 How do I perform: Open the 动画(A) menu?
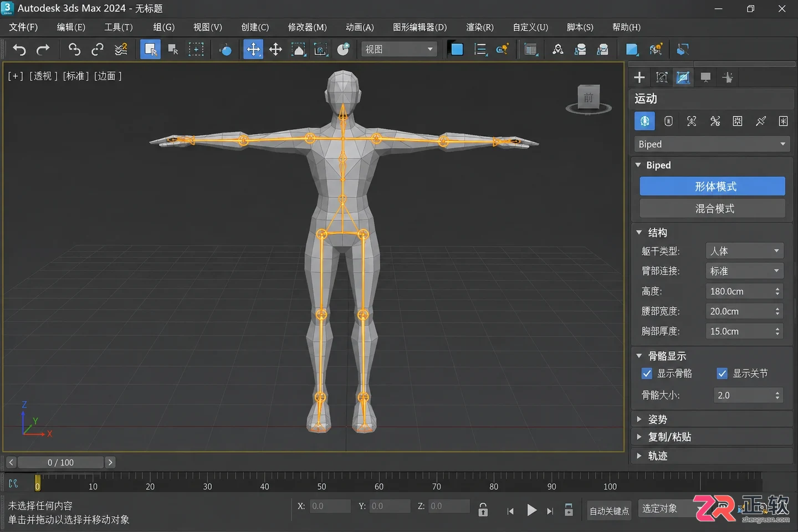click(x=360, y=27)
